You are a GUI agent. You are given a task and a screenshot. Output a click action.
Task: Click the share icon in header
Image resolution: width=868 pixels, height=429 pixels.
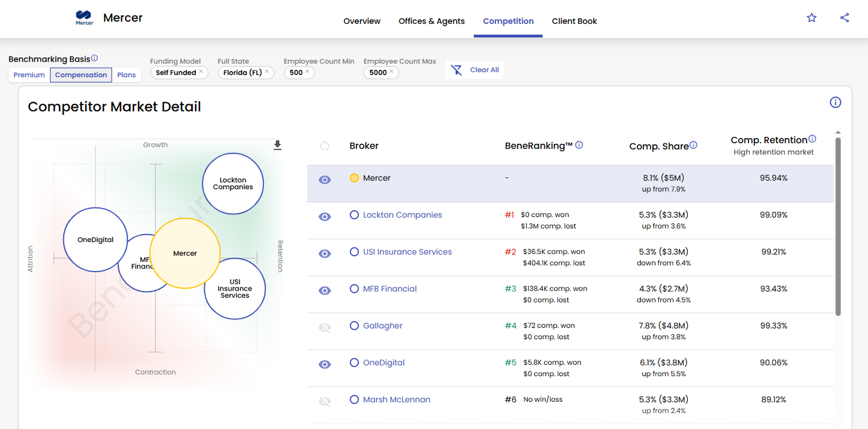(844, 18)
